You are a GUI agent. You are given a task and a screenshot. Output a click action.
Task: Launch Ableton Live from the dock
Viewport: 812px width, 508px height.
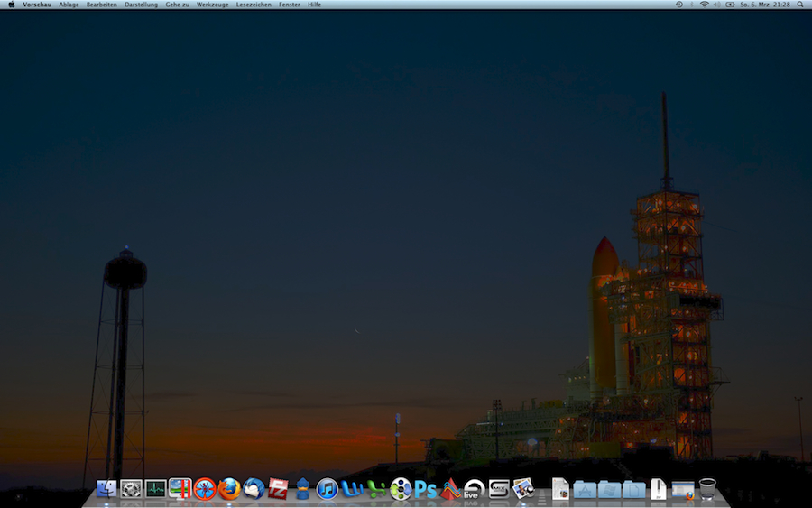pos(475,489)
